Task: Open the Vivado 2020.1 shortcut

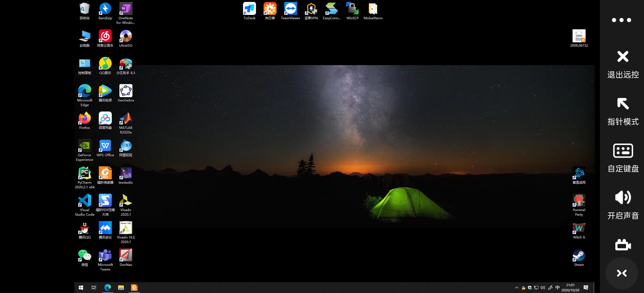Action: tap(125, 205)
